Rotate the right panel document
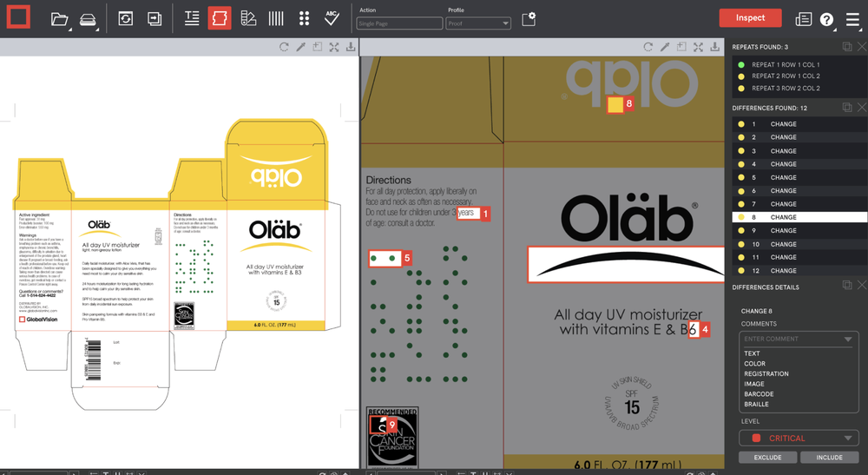Viewport: 868px width, 475px height. coord(648,47)
